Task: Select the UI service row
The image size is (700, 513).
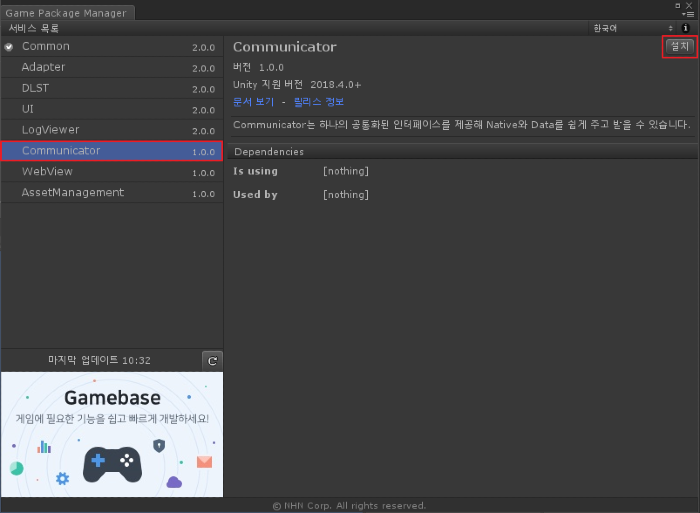Action: (x=112, y=109)
